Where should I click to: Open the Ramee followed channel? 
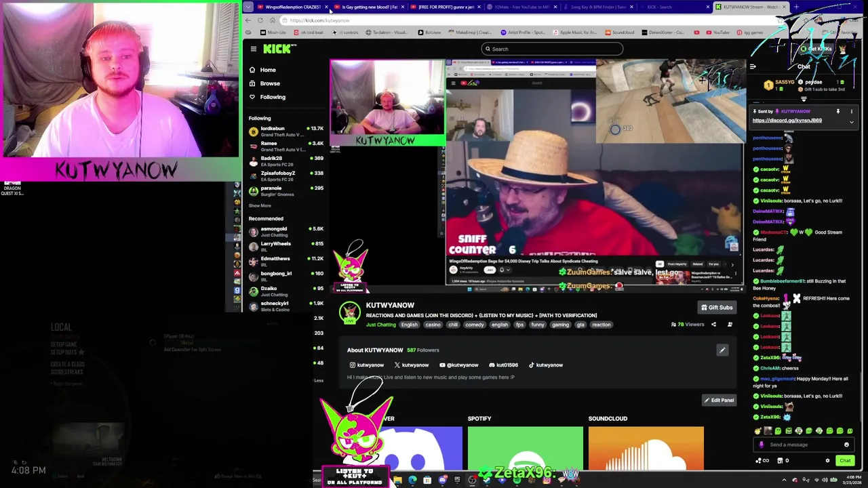(x=285, y=146)
